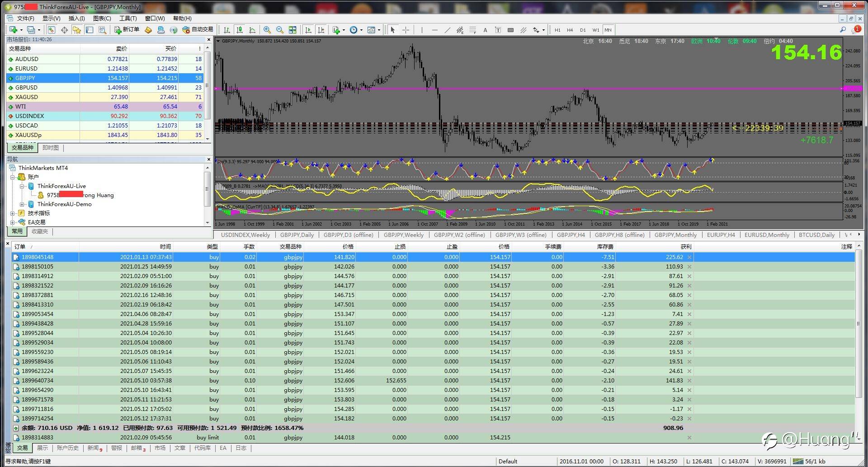The image size is (868, 467).
Task: Select the crosshair cursor tool
Action: coord(406,30)
